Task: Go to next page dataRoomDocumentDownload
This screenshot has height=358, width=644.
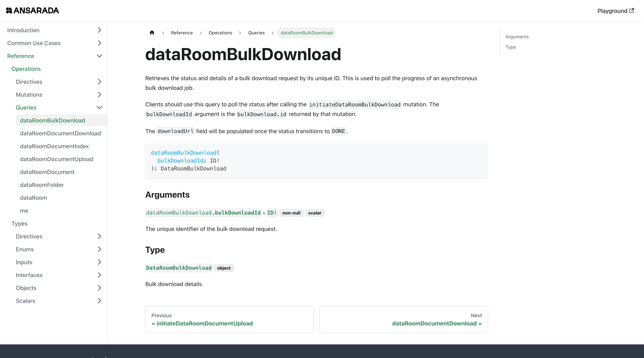Action: click(x=404, y=320)
